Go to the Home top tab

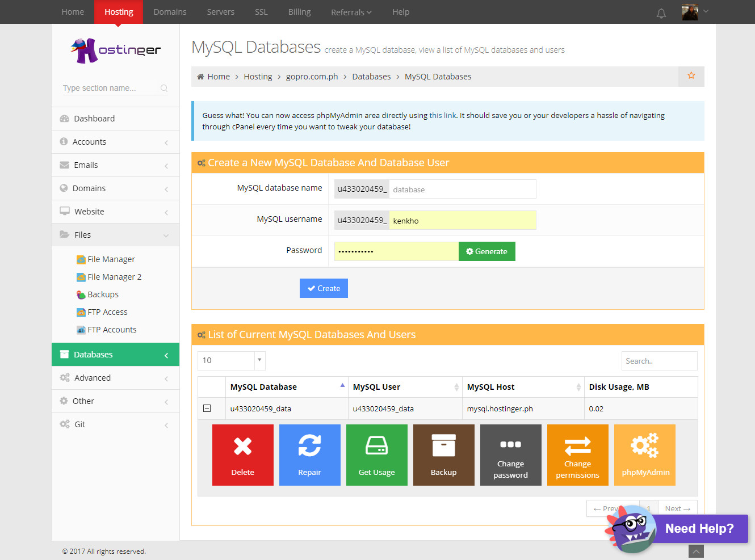coord(73,12)
